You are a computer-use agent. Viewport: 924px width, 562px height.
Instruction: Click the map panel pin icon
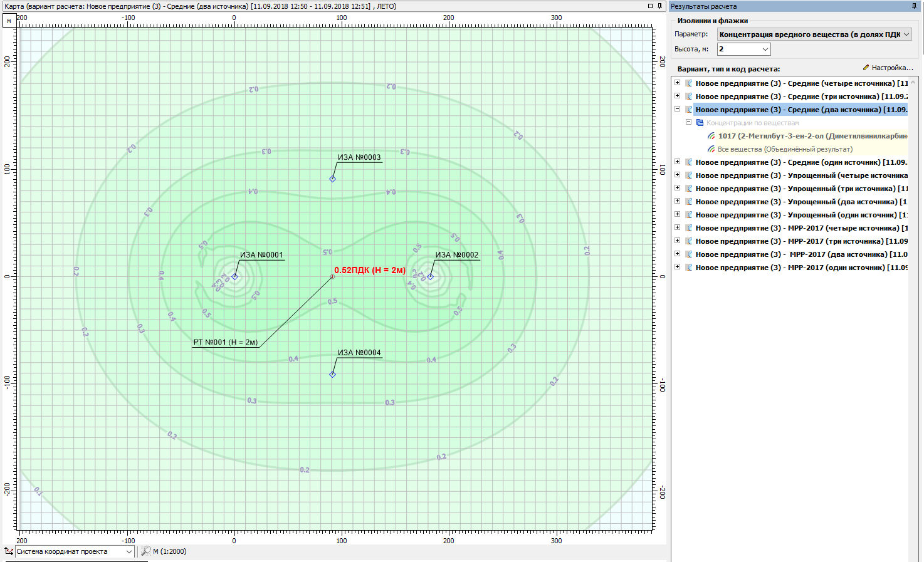659,6
